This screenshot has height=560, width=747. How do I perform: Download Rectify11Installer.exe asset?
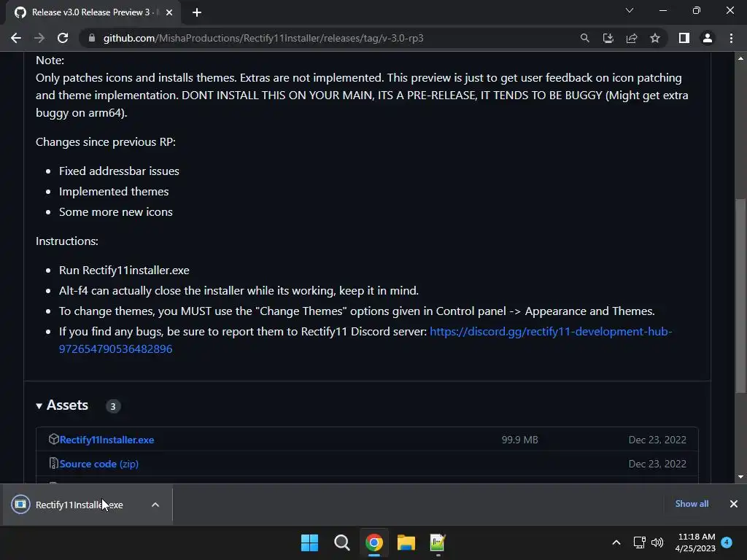click(x=107, y=440)
